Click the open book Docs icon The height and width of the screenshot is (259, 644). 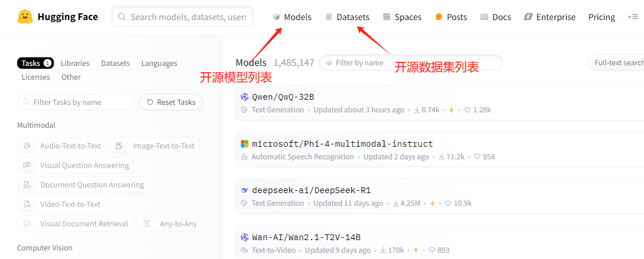click(x=484, y=17)
